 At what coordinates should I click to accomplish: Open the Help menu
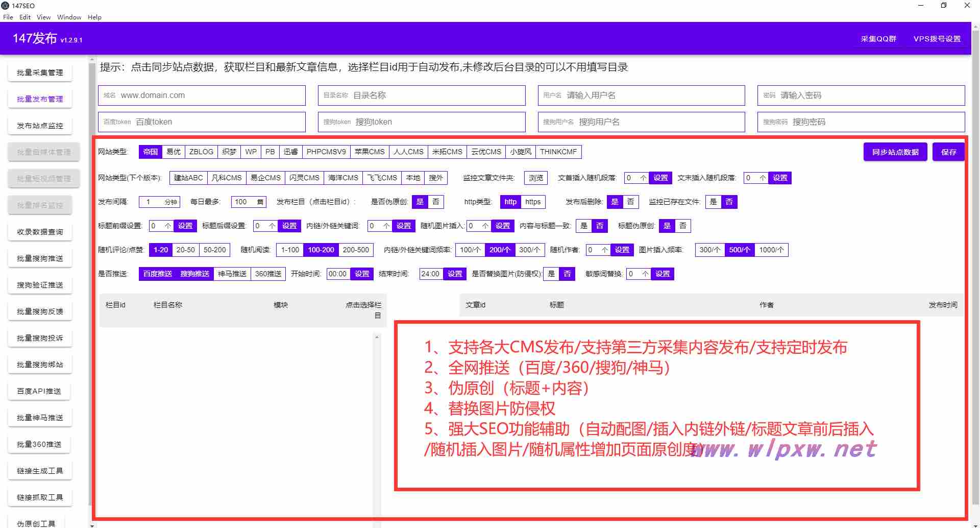pos(94,17)
